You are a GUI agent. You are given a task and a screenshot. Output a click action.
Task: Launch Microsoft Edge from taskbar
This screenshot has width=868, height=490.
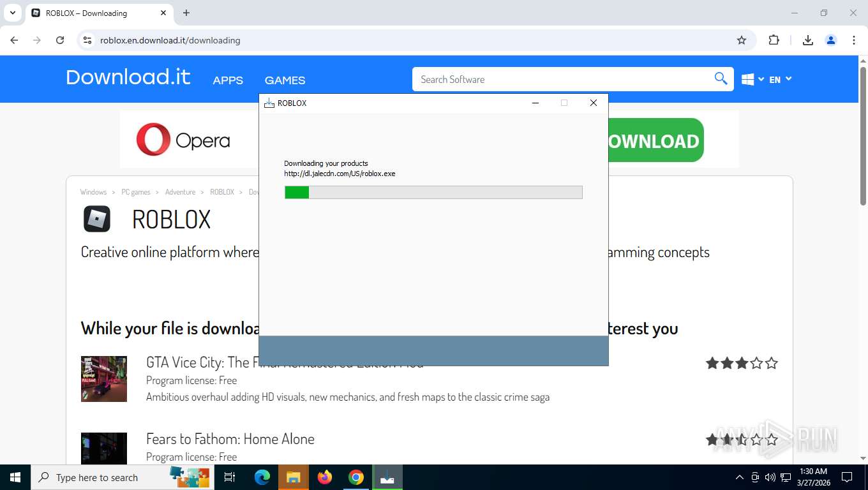pyautogui.click(x=262, y=477)
